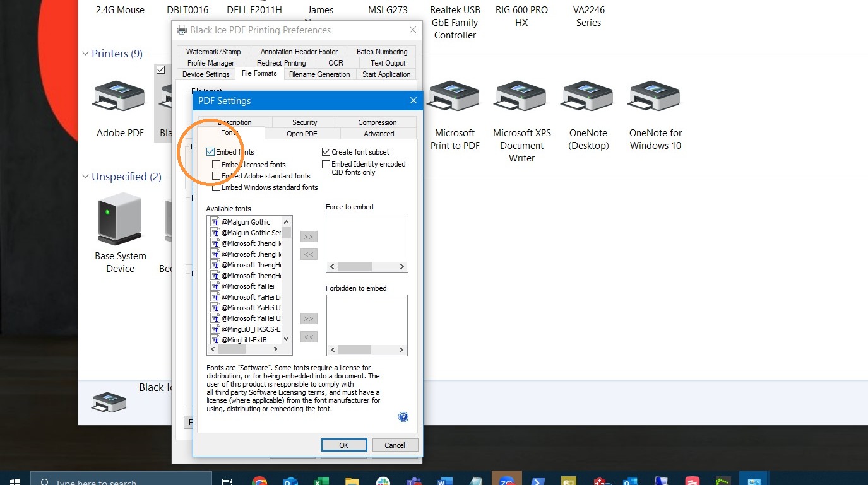The width and height of the screenshot is (868, 485).
Task: Click the font icon beside @Microsoft YaHei Li
Action: 216,297
